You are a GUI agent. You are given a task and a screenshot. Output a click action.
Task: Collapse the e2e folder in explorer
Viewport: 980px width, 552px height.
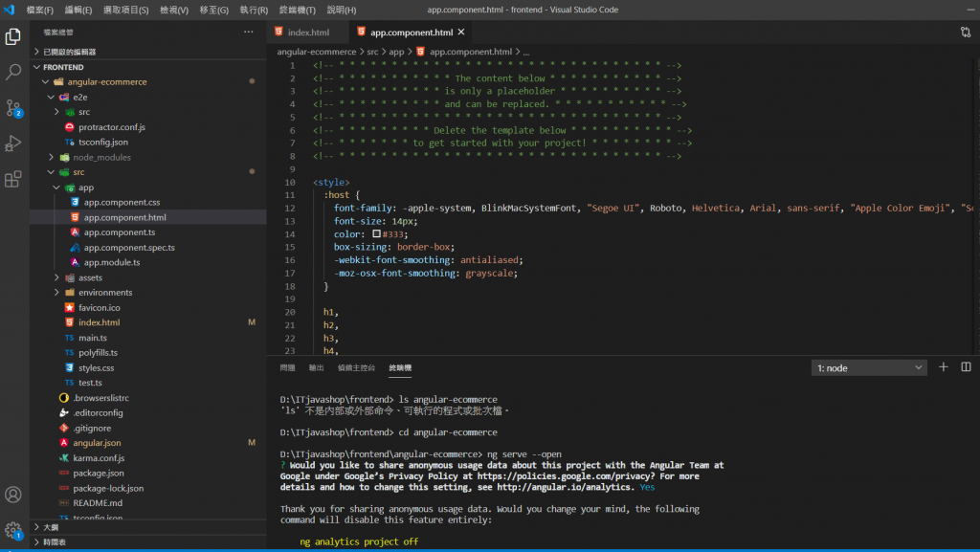point(79,97)
